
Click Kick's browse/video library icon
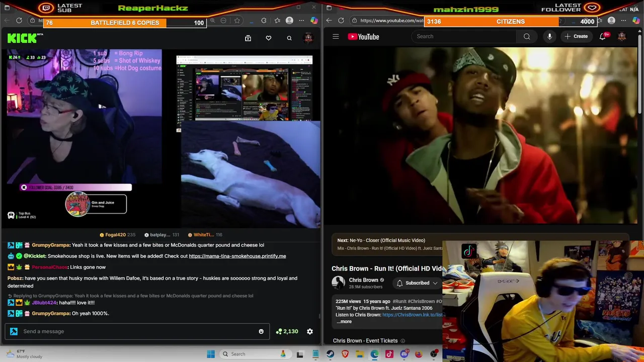click(x=248, y=38)
